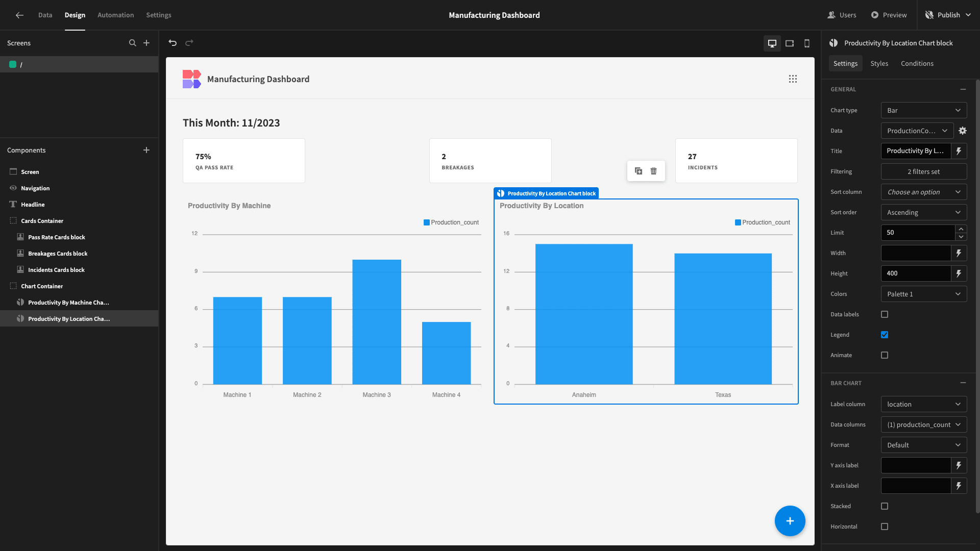Click the Publish button
Screen dimensions: 980x551
(x=948, y=15)
